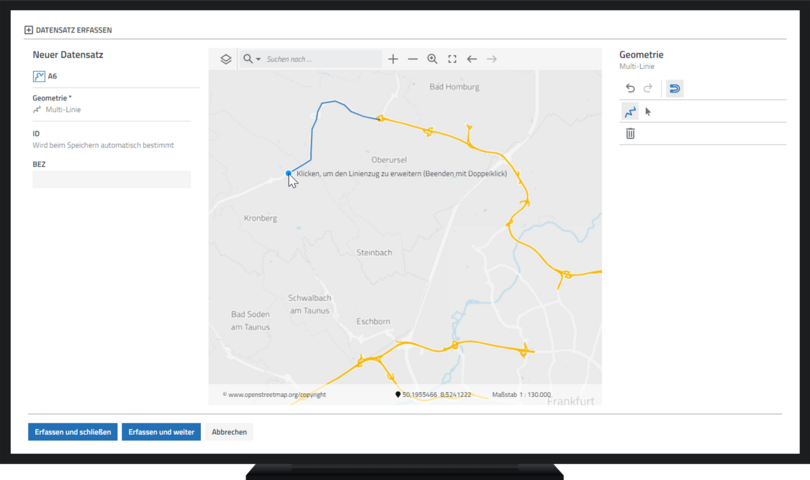Click the 'Kronberg' map label
The height and width of the screenshot is (480, 810).
(x=260, y=218)
